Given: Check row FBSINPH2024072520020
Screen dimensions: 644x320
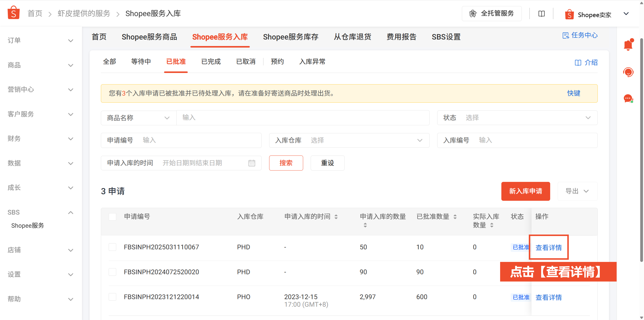Looking at the screenshot, I should click(x=113, y=272).
